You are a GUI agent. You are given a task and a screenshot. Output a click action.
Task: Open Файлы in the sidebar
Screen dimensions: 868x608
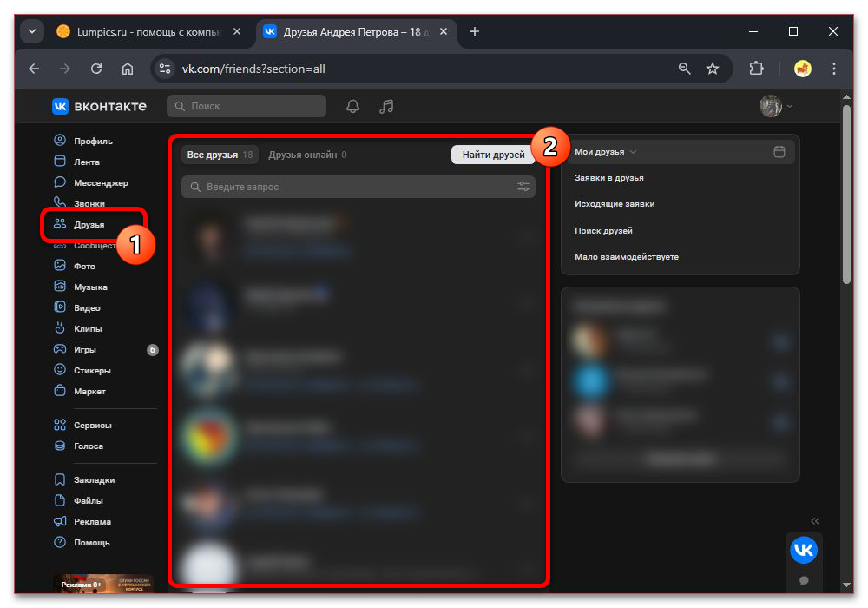[78, 500]
